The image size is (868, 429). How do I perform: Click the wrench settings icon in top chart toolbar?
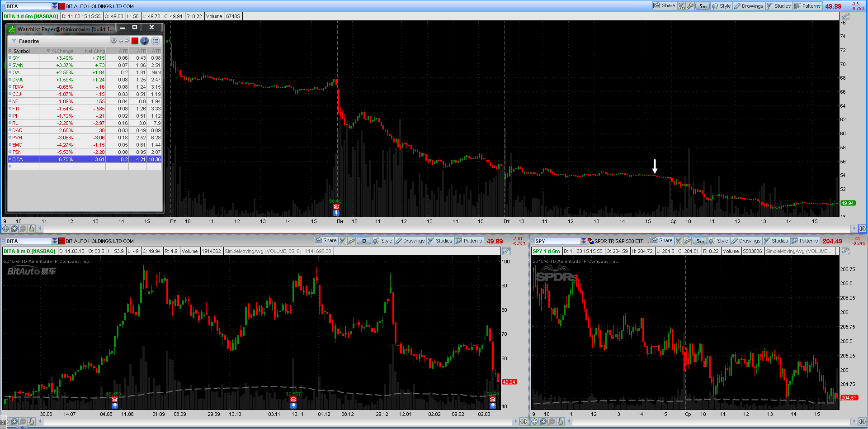(690, 6)
